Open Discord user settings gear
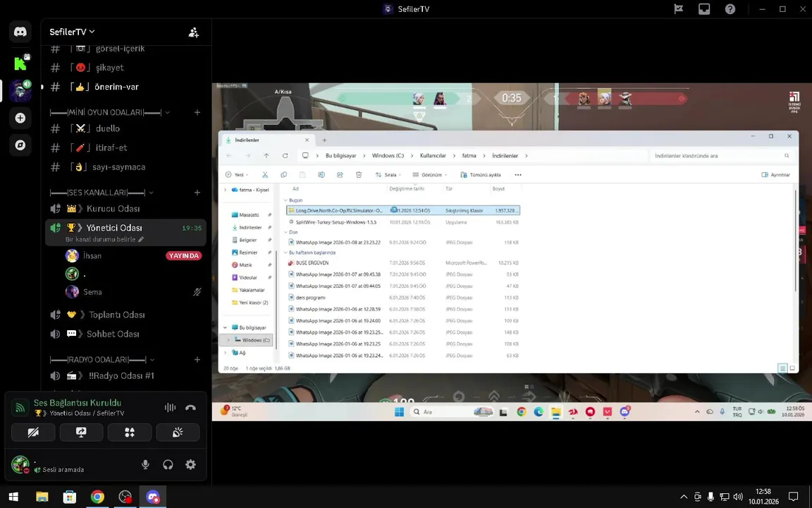Screen dimensions: 812x508 click(x=190, y=464)
